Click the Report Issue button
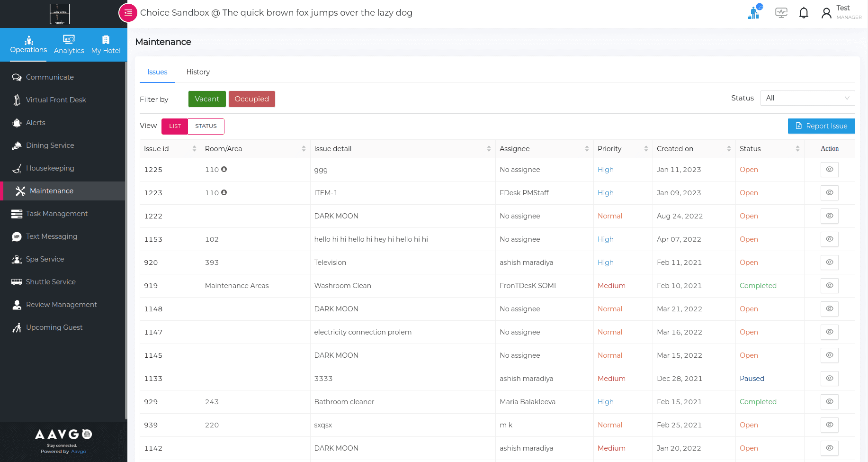The image size is (868, 462). 821,126
